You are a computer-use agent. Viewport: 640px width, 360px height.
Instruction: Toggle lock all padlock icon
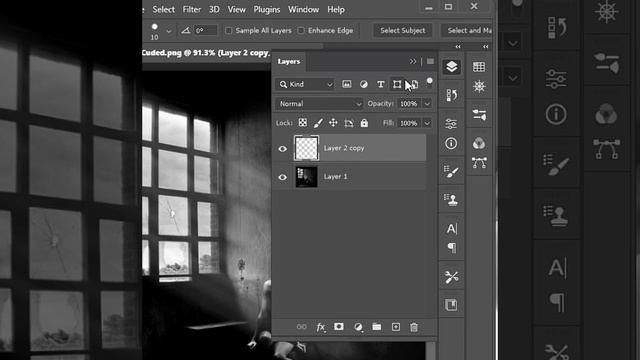coord(364,122)
